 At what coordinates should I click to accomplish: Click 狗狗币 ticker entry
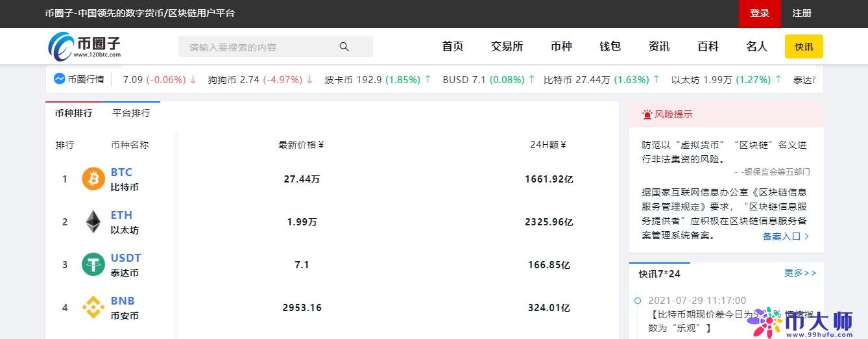[x=260, y=80]
